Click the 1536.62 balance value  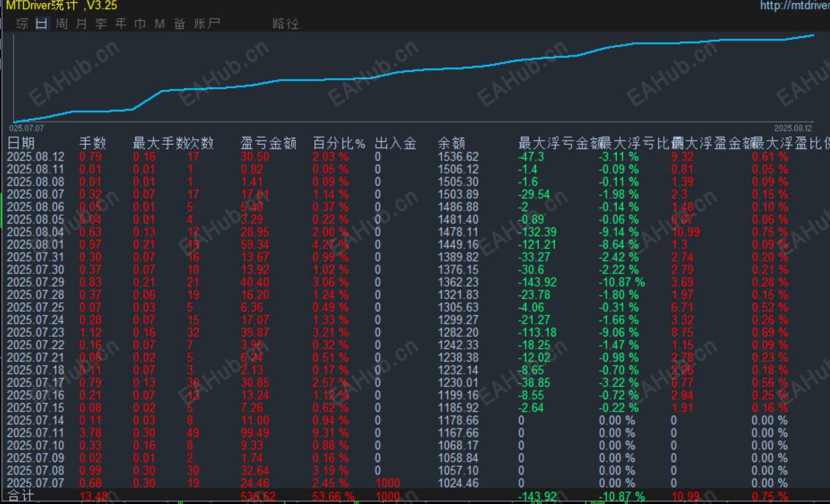click(x=458, y=157)
